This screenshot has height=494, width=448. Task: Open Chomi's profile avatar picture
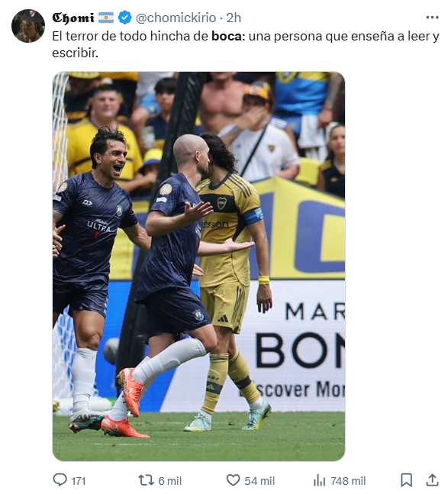[28, 26]
